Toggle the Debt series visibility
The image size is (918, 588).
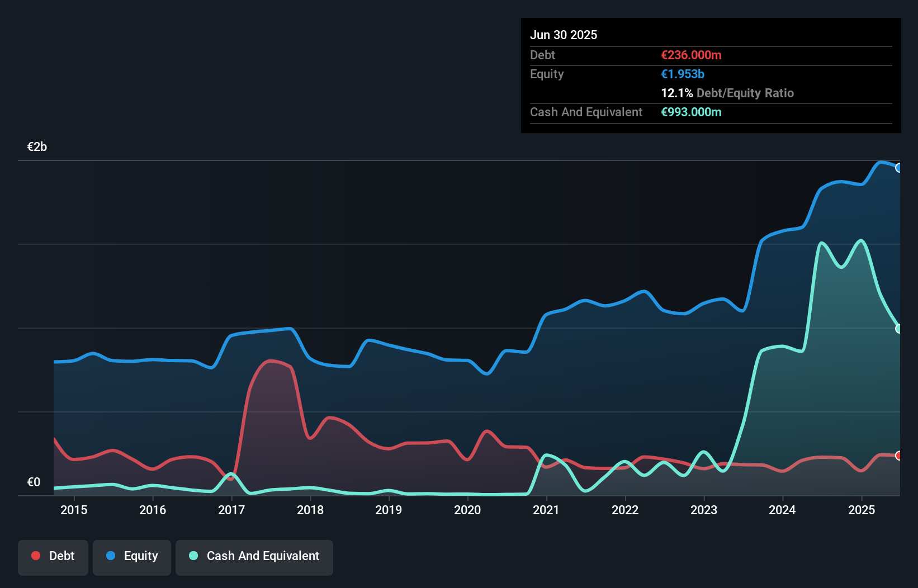pos(53,557)
